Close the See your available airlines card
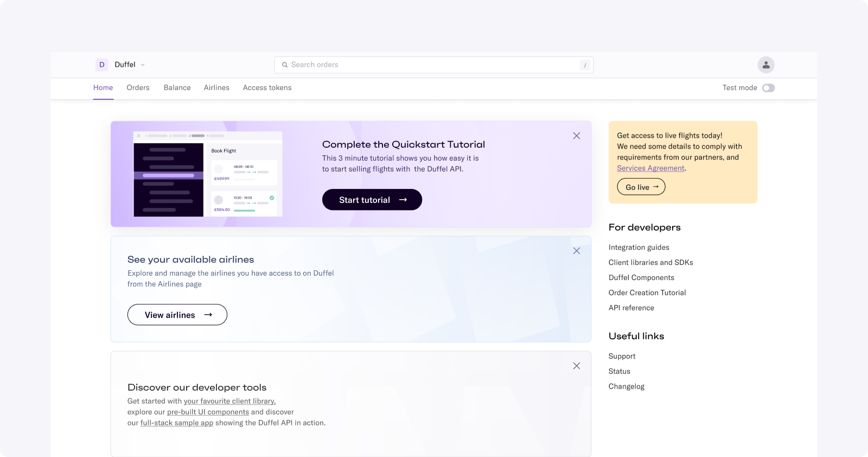 coord(576,251)
